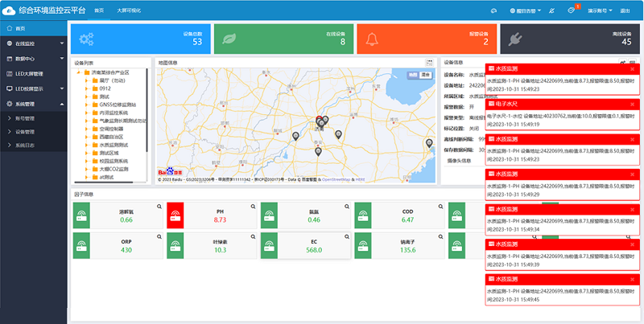This screenshot has height=324, width=644.
Task: Collapse the 系统管理 sidebar menu
Action: click(32, 104)
